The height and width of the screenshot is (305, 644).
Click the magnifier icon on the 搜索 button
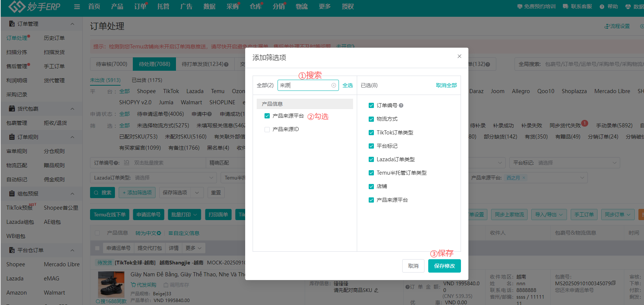96,193
